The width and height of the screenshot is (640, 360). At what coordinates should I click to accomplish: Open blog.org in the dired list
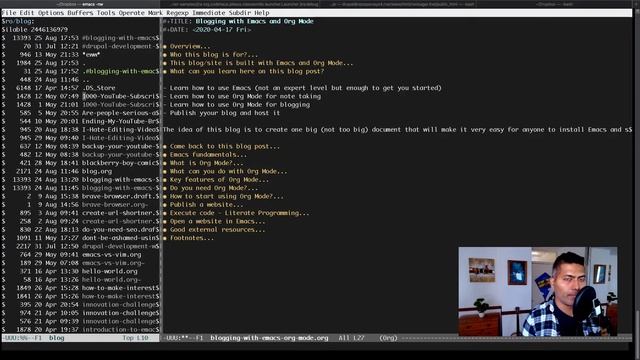97,171
